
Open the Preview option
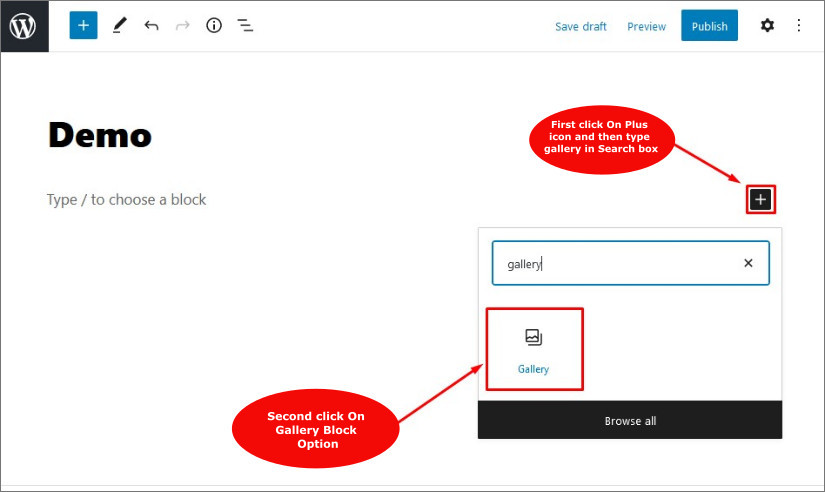tap(646, 27)
